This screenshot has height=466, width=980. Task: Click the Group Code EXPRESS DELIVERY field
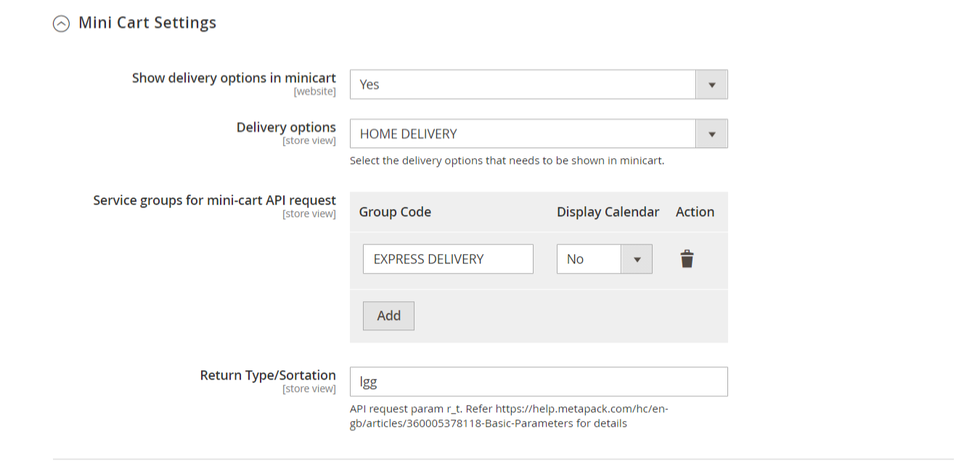coord(448,259)
